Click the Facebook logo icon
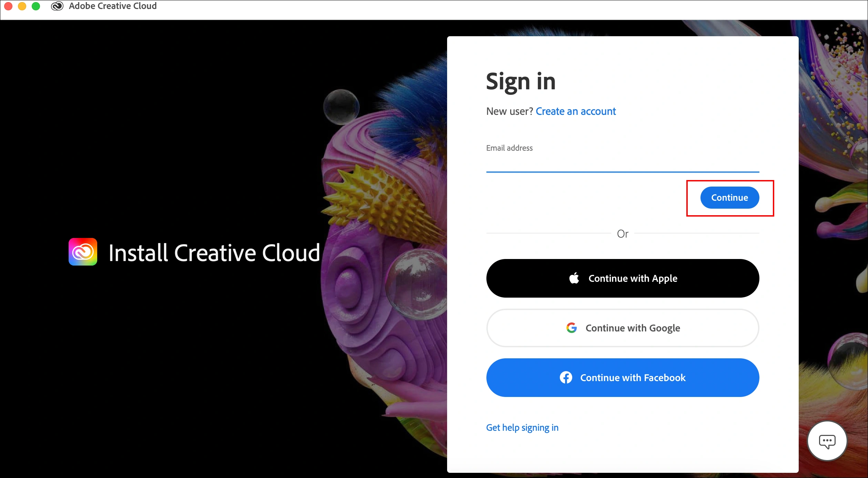Image resolution: width=868 pixels, height=478 pixels. [566, 377]
